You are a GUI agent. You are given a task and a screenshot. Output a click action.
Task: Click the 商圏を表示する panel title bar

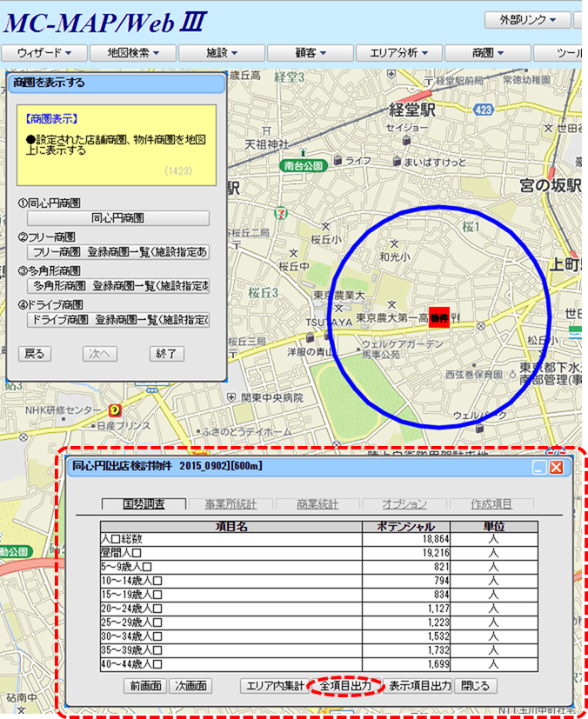(x=117, y=83)
